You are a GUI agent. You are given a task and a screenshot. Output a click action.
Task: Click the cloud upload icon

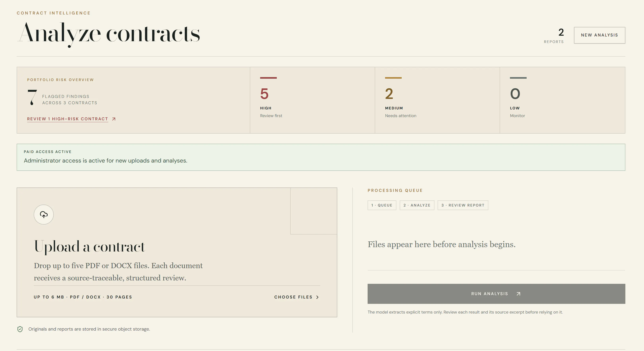(44, 215)
